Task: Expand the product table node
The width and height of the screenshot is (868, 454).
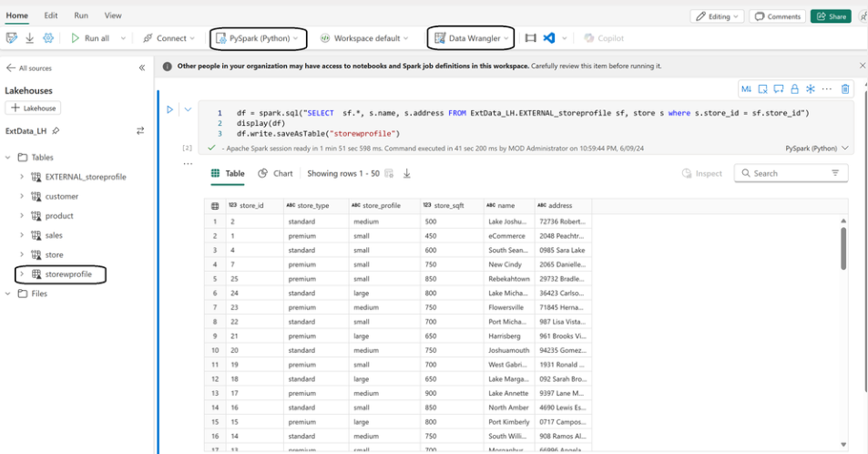Action: pyautogui.click(x=22, y=216)
